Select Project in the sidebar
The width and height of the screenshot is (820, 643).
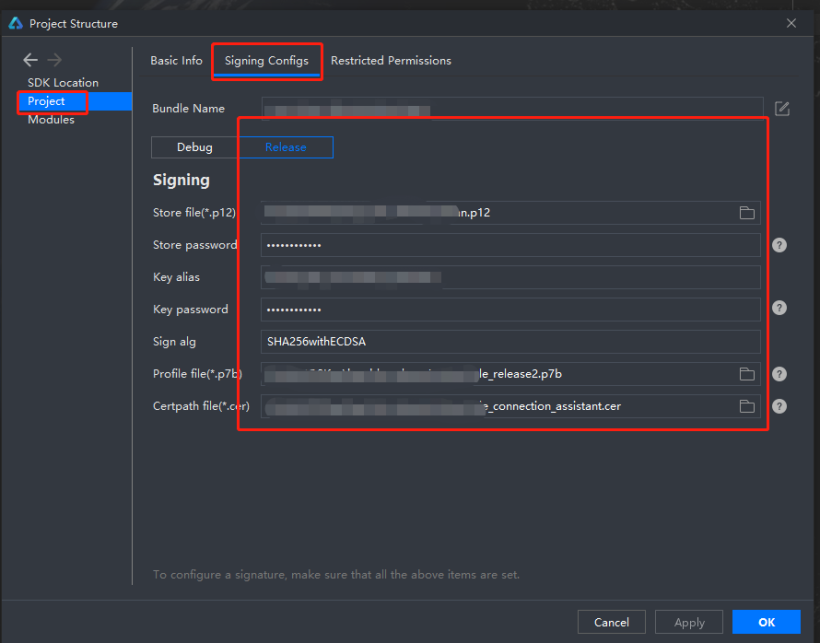click(x=74, y=101)
